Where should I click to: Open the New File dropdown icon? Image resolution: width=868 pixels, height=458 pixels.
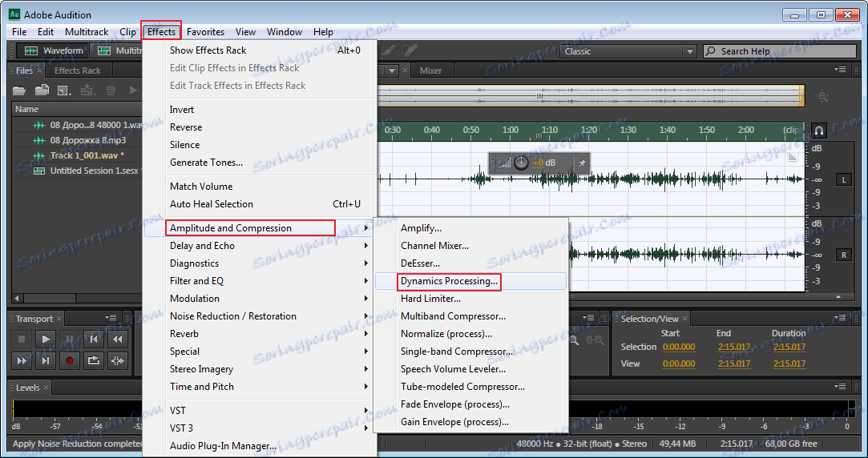[65, 90]
